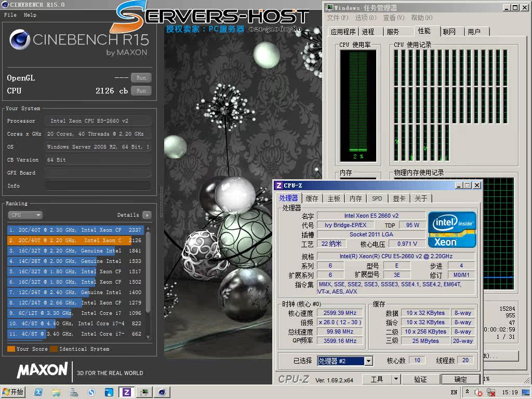Open 缓存 tab in CPU-Z
Image resolution: width=532 pixels, height=399 pixels.
point(312,198)
